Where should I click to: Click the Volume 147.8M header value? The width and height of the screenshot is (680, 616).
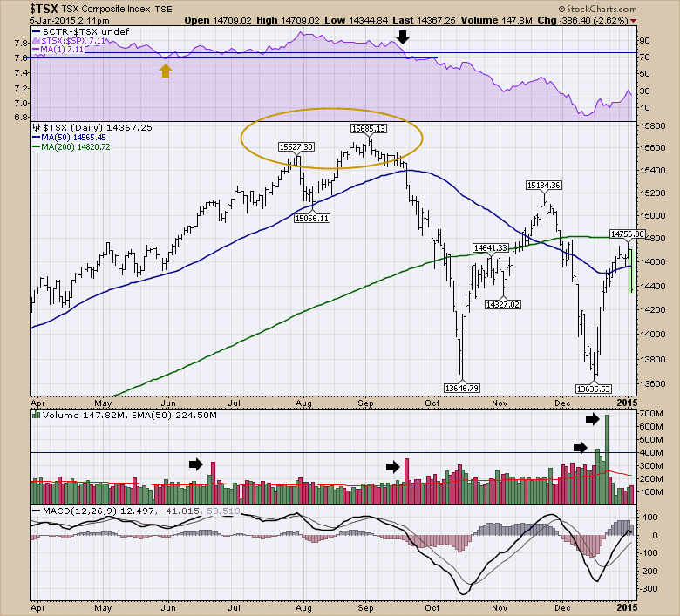click(x=497, y=20)
